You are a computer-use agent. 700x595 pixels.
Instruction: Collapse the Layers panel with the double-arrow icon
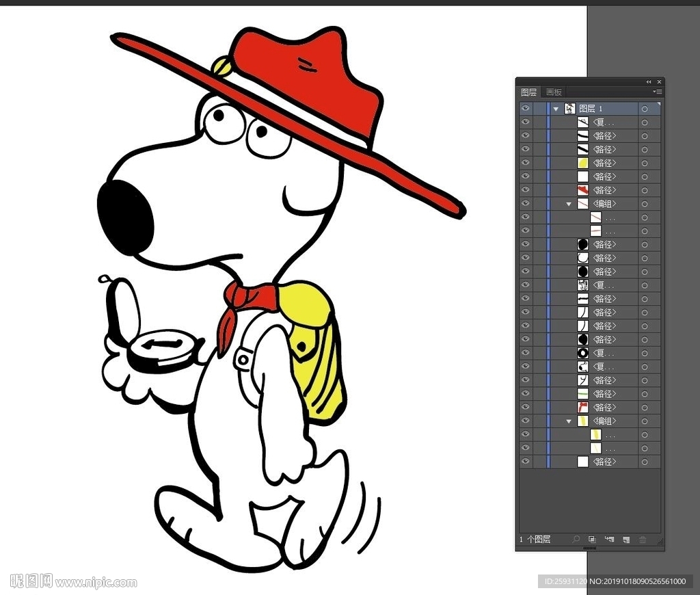click(x=649, y=82)
